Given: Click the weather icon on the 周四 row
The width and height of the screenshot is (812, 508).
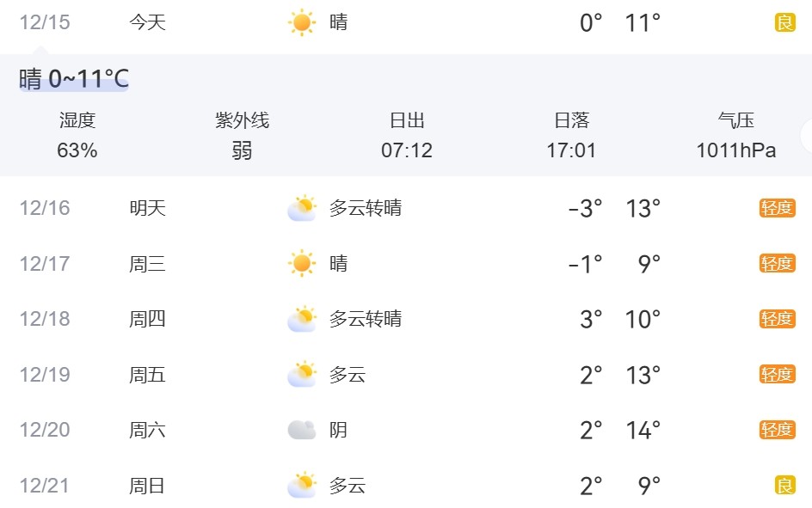Looking at the screenshot, I should coord(302,319).
